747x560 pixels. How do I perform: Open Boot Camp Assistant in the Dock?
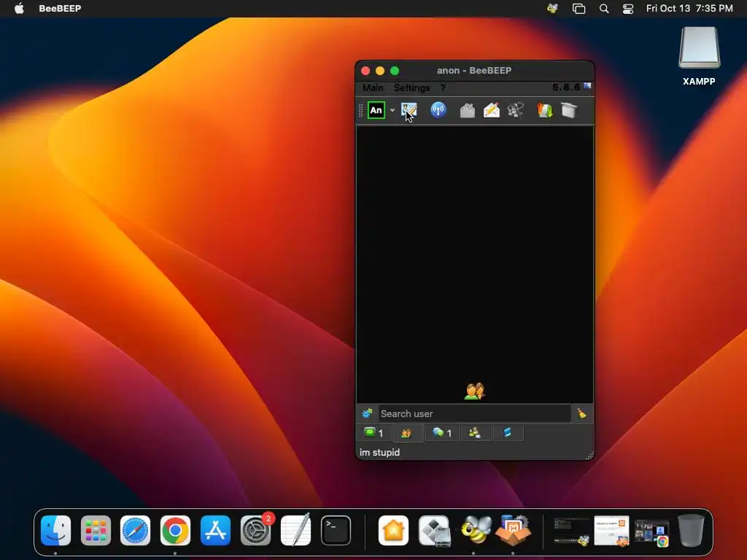pos(434,530)
